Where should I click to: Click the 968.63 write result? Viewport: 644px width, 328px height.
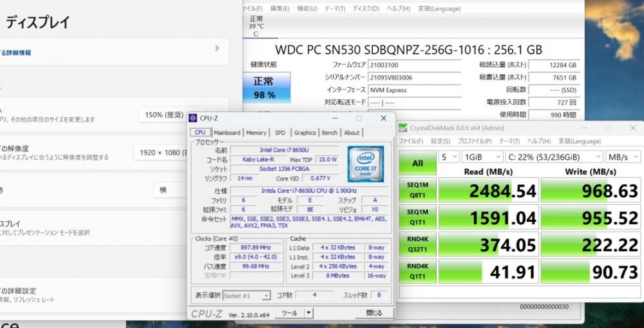591,190
